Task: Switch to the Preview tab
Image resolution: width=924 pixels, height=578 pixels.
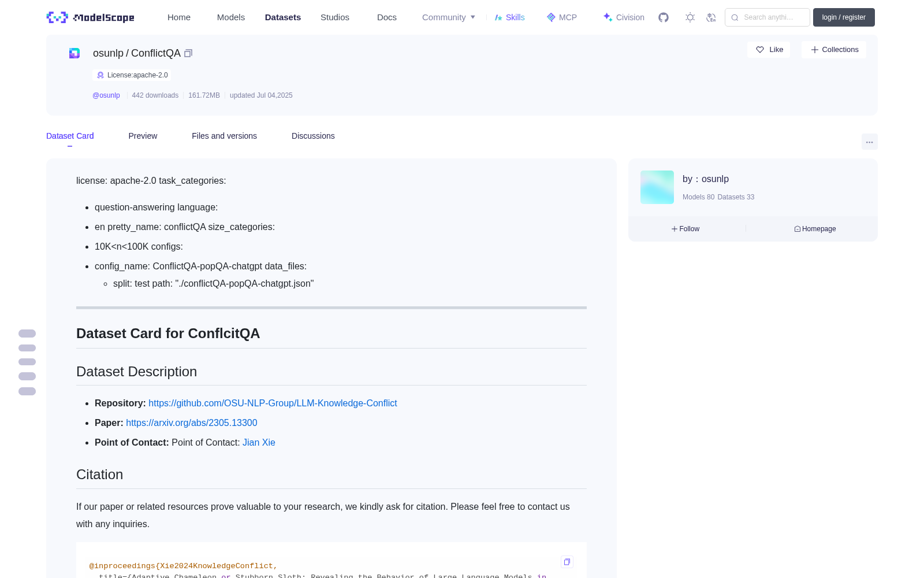Action: 143,136
